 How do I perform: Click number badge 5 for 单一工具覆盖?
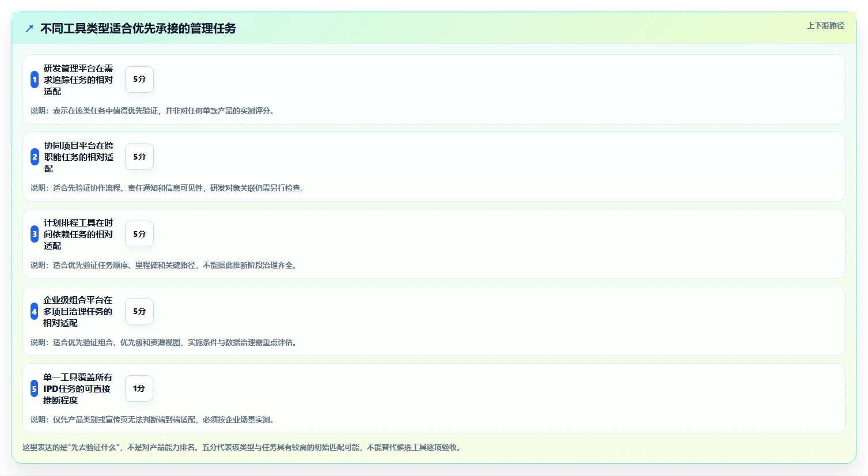click(35, 388)
